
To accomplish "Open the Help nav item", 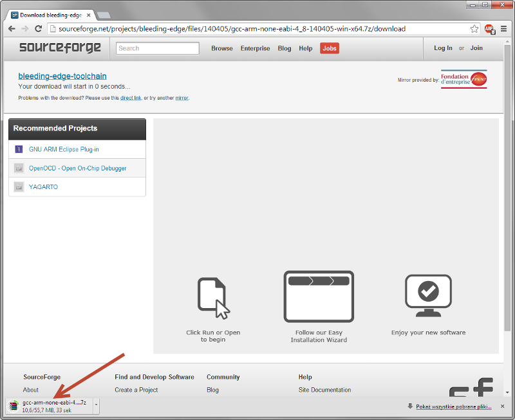I will point(305,48).
